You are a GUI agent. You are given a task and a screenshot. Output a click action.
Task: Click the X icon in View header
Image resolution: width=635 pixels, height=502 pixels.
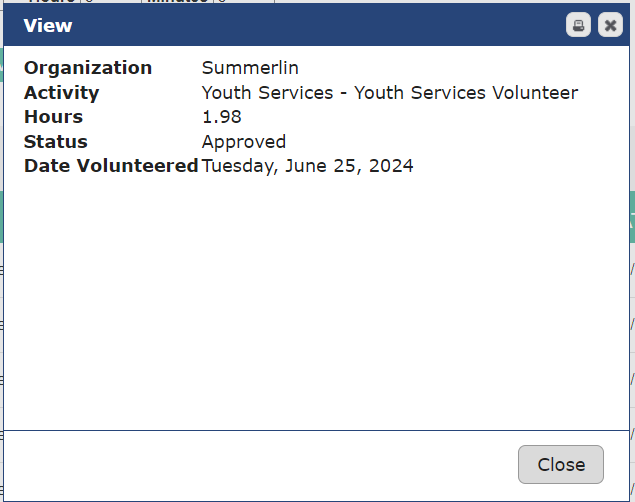coord(610,25)
